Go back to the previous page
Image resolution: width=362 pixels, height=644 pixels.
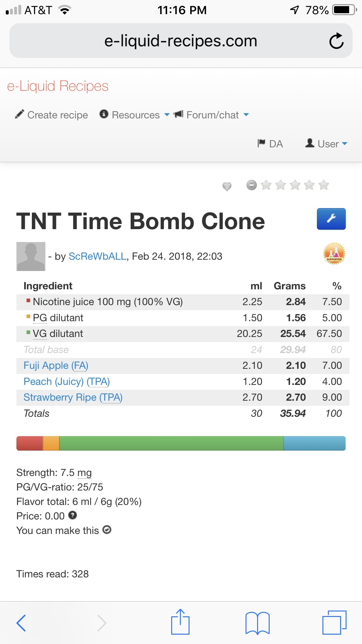(x=21, y=623)
